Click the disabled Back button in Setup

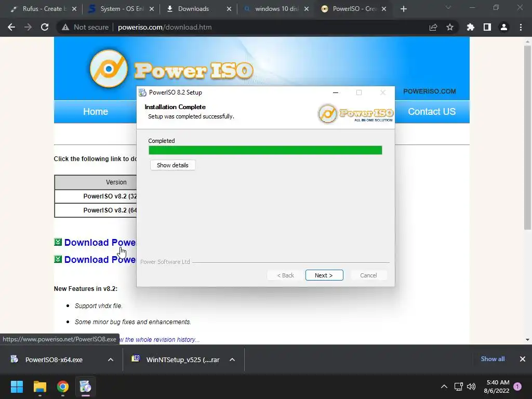click(x=285, y=275)
